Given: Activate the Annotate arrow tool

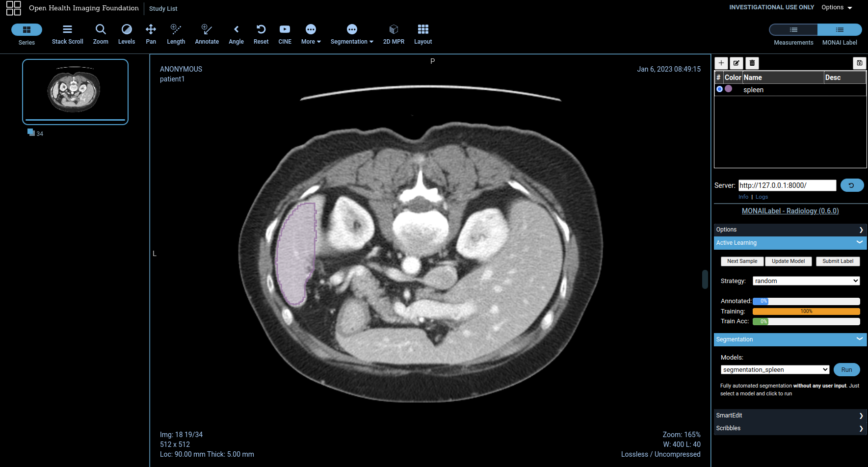Looking at the screenshot, I should pyautogui.click(x=207, y=34).
